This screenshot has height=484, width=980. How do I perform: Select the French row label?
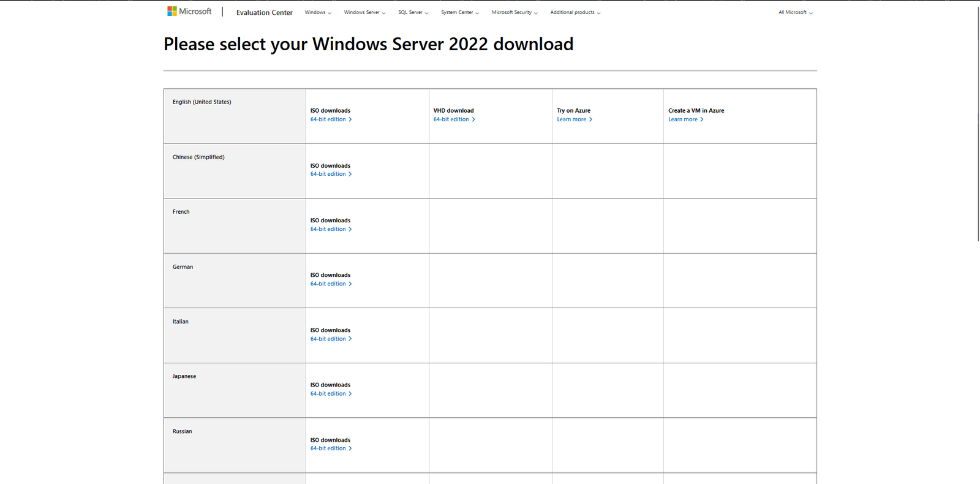181,211
